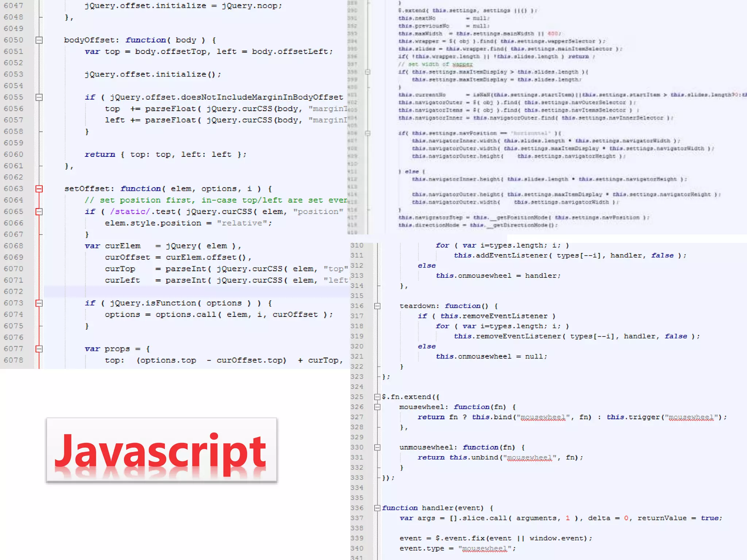Click line number 310 in the gutter
This screenshot has height=560, width=747.
pyautogui.click(x=357, y=246)
